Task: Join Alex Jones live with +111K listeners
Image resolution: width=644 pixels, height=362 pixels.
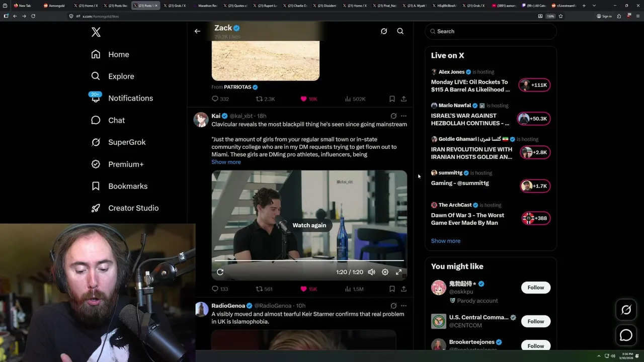Action: 535,85
